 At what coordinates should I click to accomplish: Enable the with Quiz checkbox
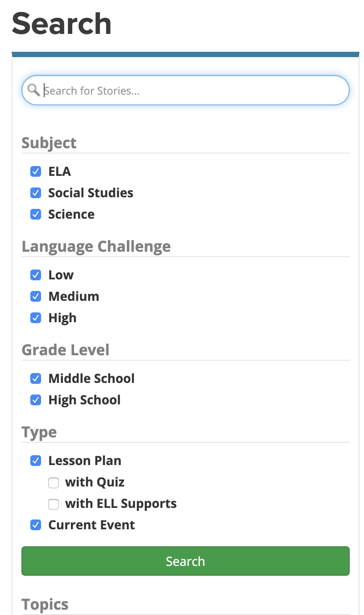pos(54,482)
